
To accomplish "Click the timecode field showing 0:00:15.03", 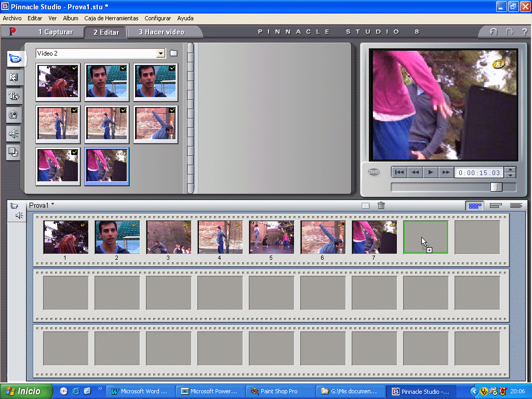I will 479,172.
